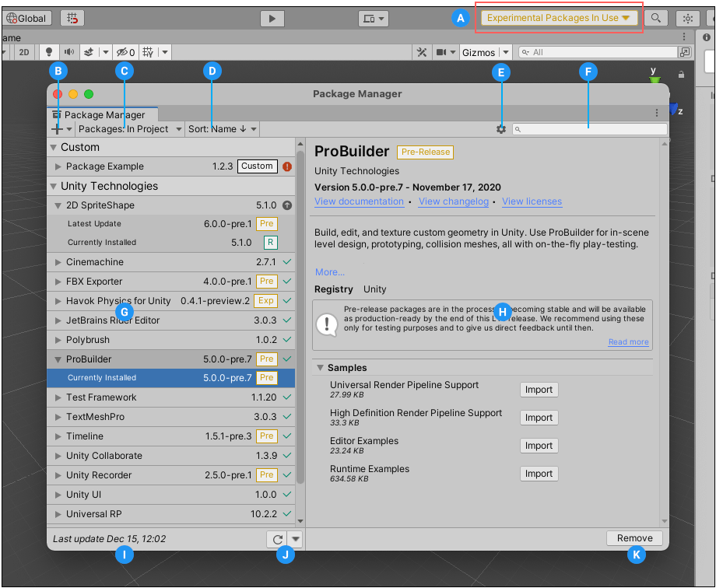Select Universal RP package
This screenshot has width=716, height=588.
coord(170,514)
